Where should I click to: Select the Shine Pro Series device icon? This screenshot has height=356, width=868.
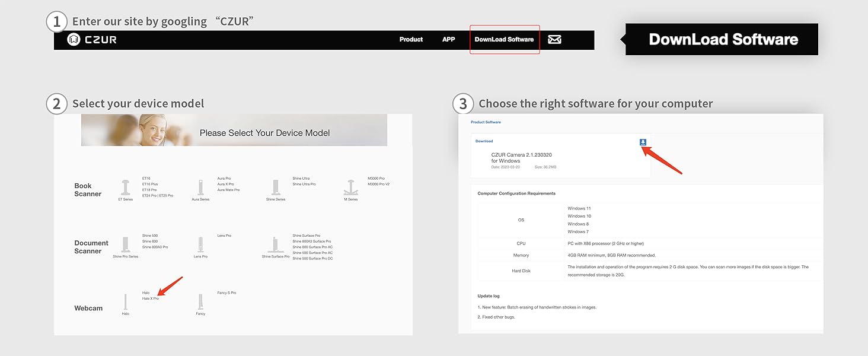click(x=126, y=244)
